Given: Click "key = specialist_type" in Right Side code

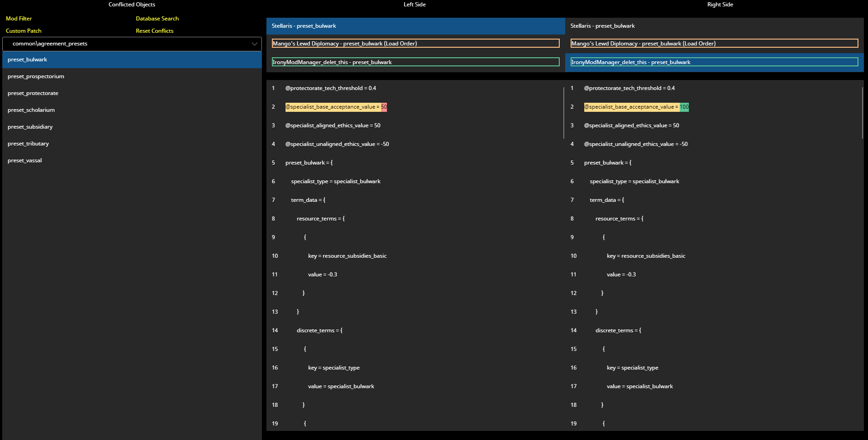Looking at the screenshot, I should click(632, 368).
